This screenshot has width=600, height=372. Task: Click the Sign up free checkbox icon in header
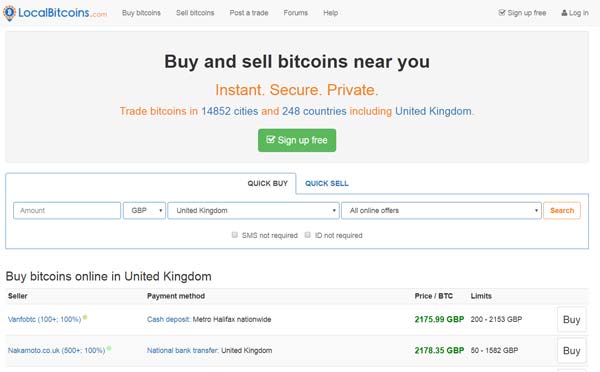(502, 13)
